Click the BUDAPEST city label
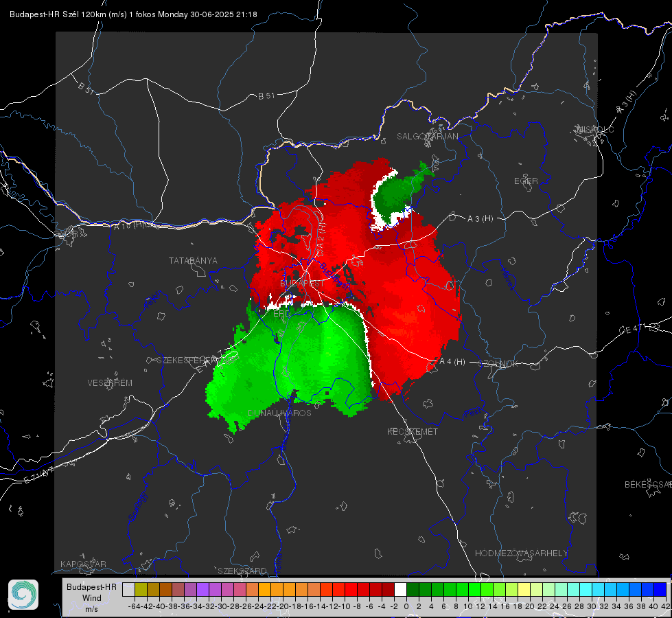 click(302, 284)
